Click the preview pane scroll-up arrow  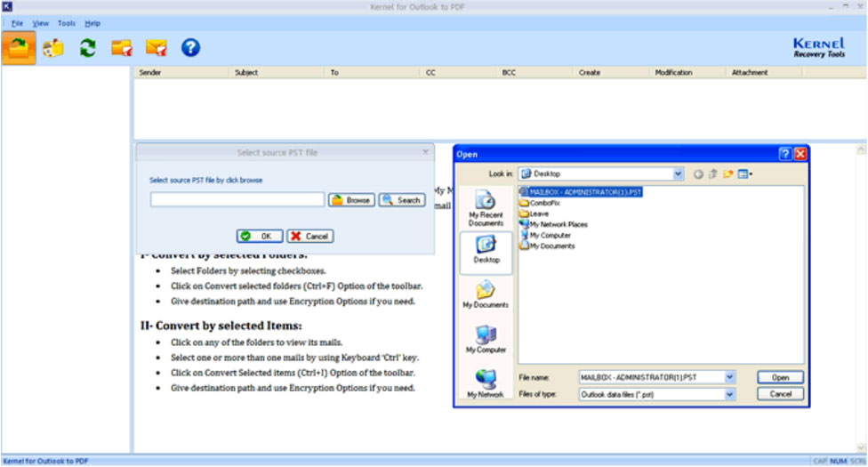point(861,149)
